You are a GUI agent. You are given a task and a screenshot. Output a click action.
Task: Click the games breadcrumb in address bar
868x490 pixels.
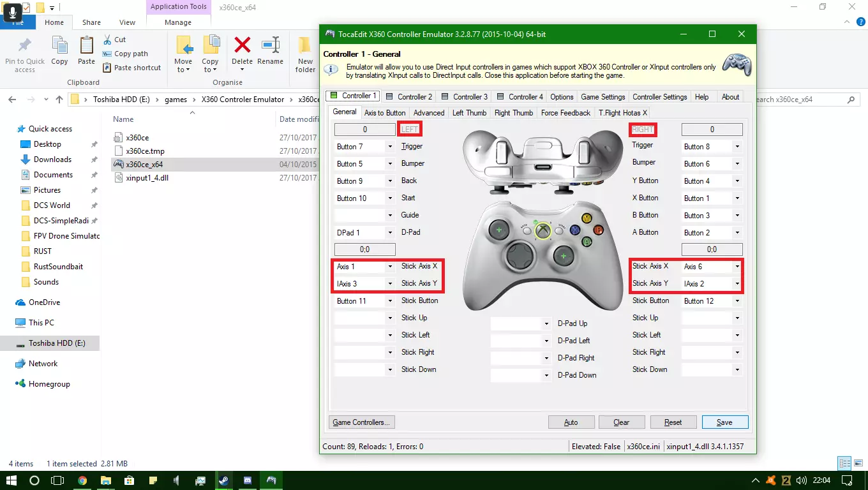[176, 100]
